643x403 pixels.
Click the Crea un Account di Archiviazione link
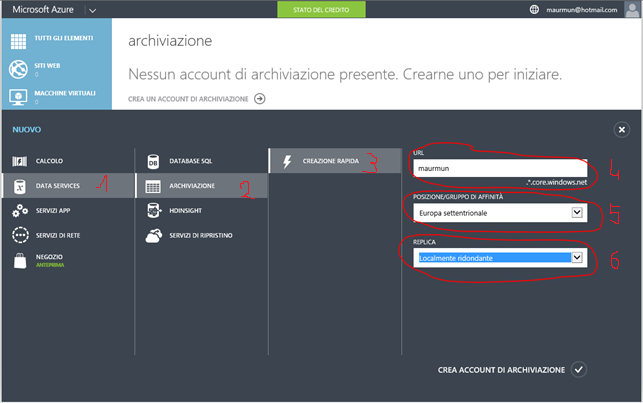197,99
